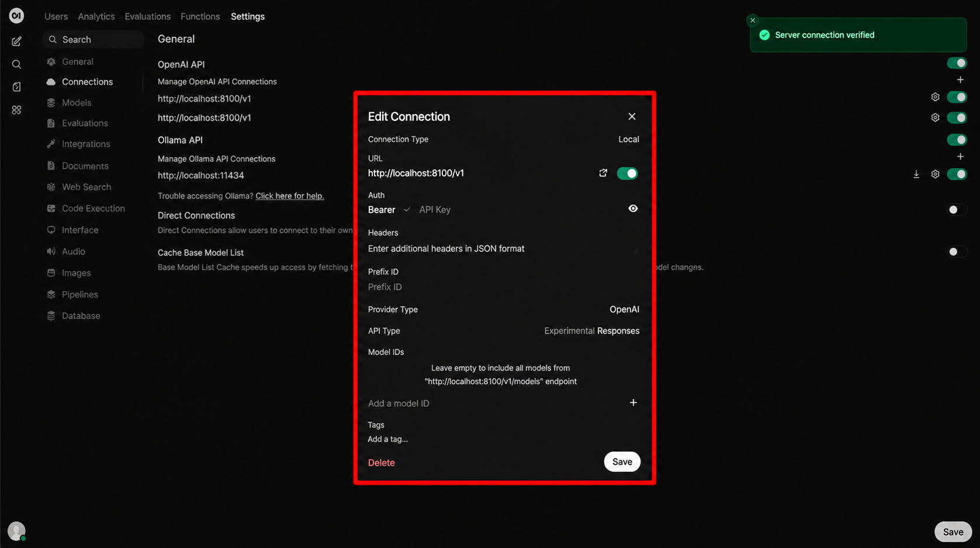
Task: Toggle the first localhost:8100 connection switch
Action: [957, 97]
